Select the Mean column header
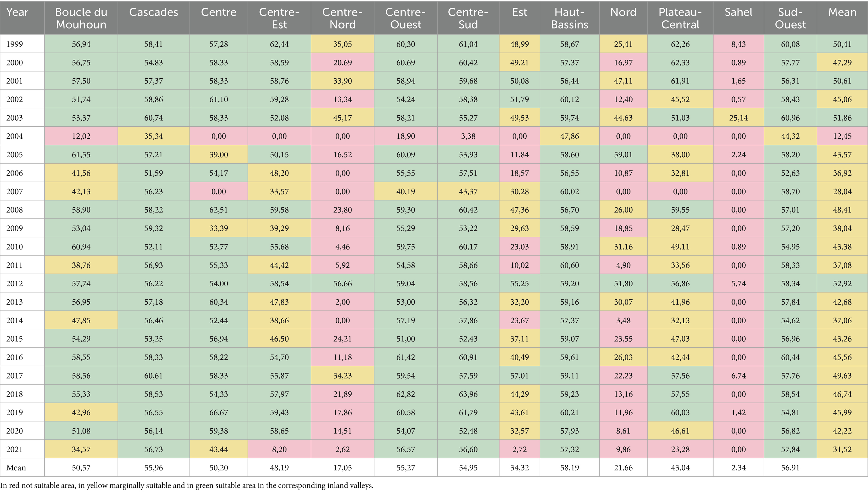 842,13
